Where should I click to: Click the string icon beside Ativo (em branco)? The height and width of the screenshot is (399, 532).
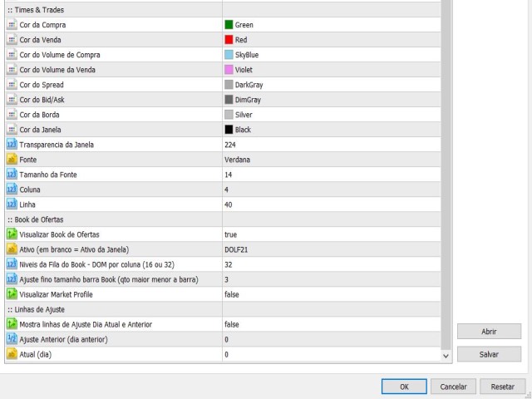click(12, 249)
